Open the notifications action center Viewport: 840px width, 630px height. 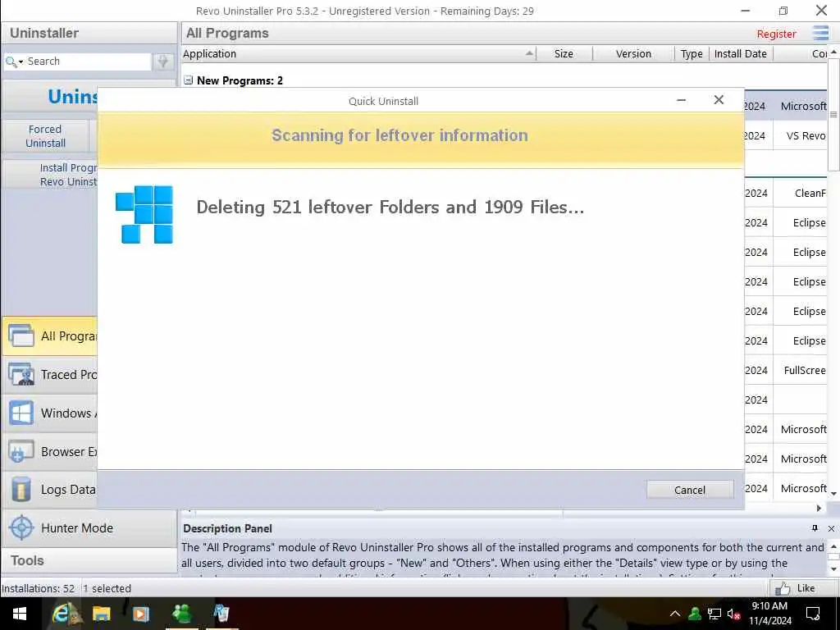813,614
